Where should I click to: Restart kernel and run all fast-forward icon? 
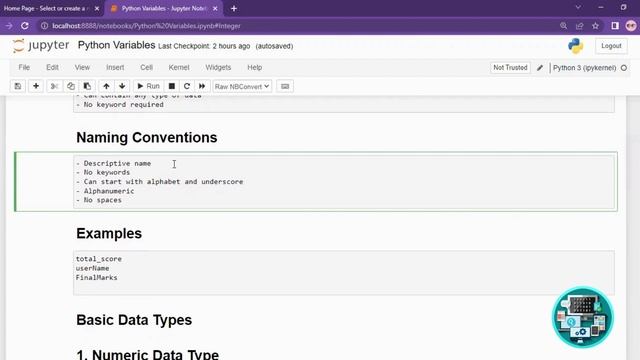pos(202,86)
